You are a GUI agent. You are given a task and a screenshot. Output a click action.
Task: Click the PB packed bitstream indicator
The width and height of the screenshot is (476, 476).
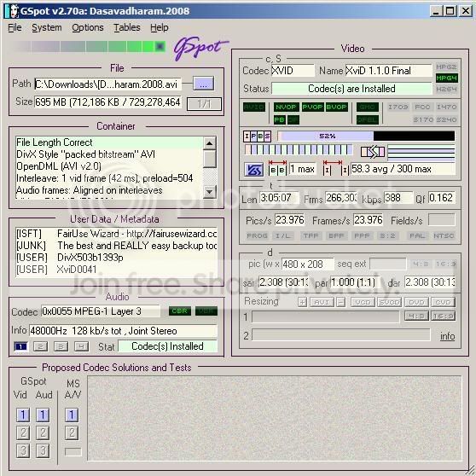pos(279,120)
